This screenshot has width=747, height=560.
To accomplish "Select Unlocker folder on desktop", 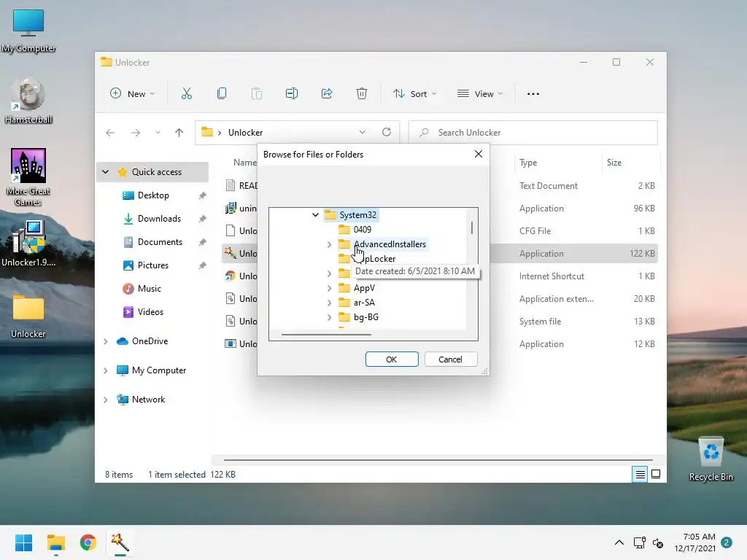I will 28,316.
